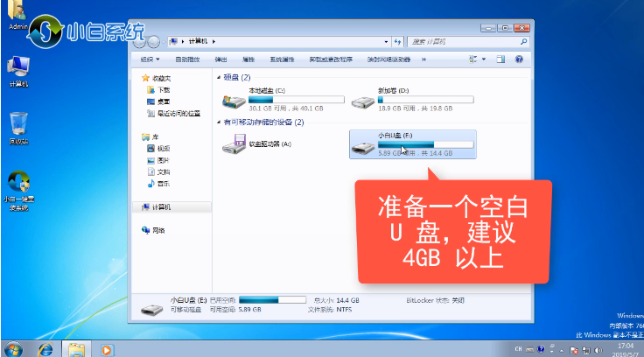Screen dimensions: 644x357
Task: Click the Forward navigation arrow in Explorer
Action: [154, 41]
